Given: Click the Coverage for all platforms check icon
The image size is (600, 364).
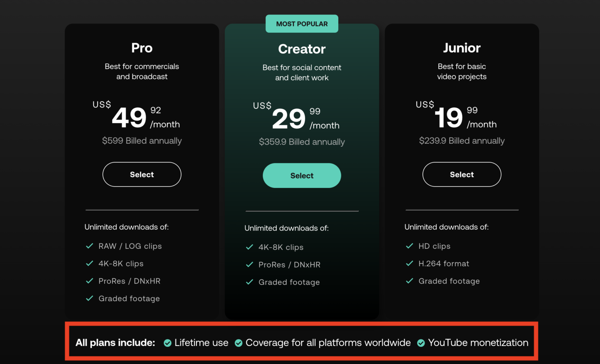Looking at the screenshot, I should coord(239,343).
